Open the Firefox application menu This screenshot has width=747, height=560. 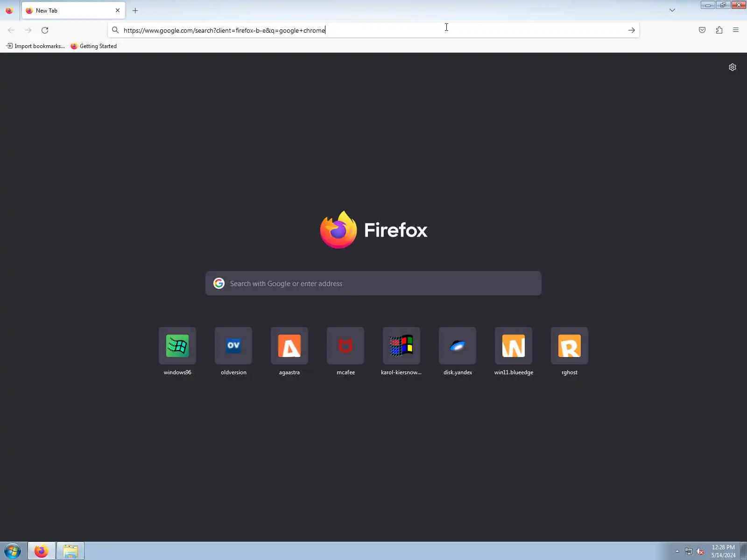pyautogui.click(x=736, y=30)
